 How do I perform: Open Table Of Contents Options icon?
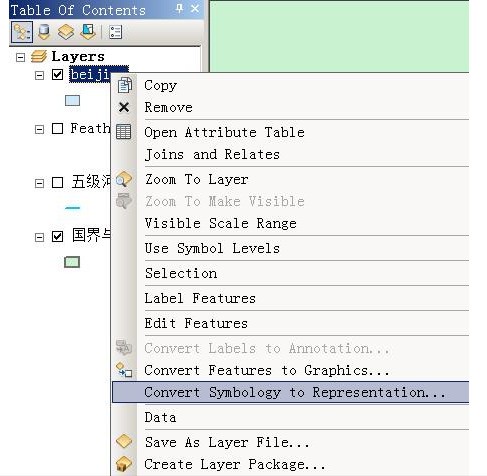click(115, 32)
